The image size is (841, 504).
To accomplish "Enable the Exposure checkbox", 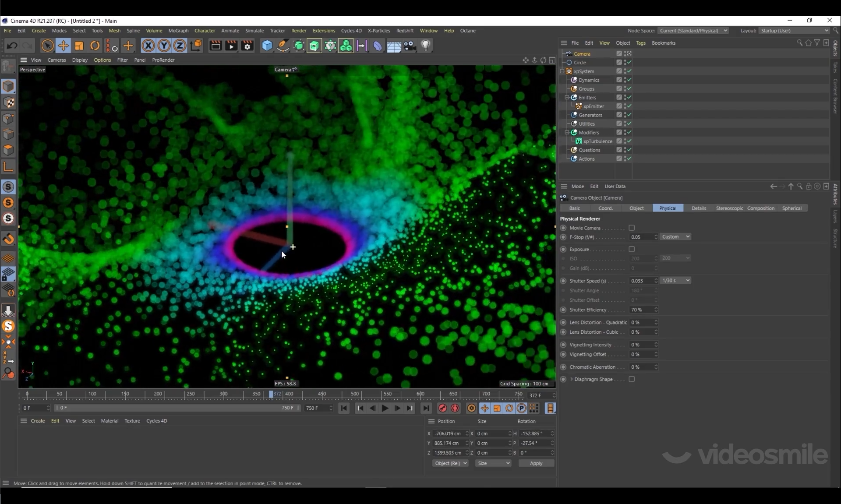I will click(632, 249).
